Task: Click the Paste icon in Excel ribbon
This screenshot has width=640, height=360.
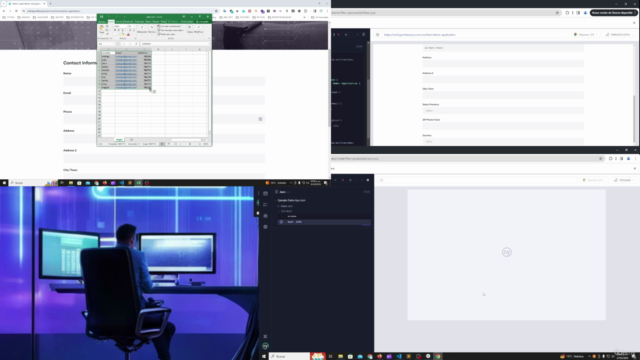Action: [x=102, y=28]
